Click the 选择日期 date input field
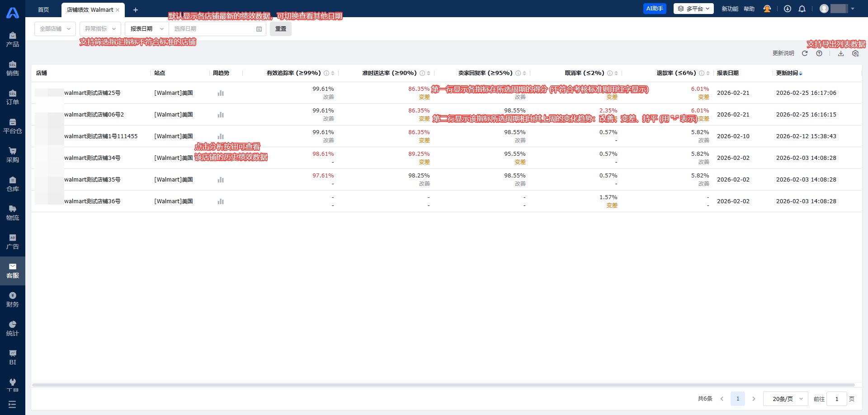This screenshot has height=415, width=868. click(x=213, y=29)
